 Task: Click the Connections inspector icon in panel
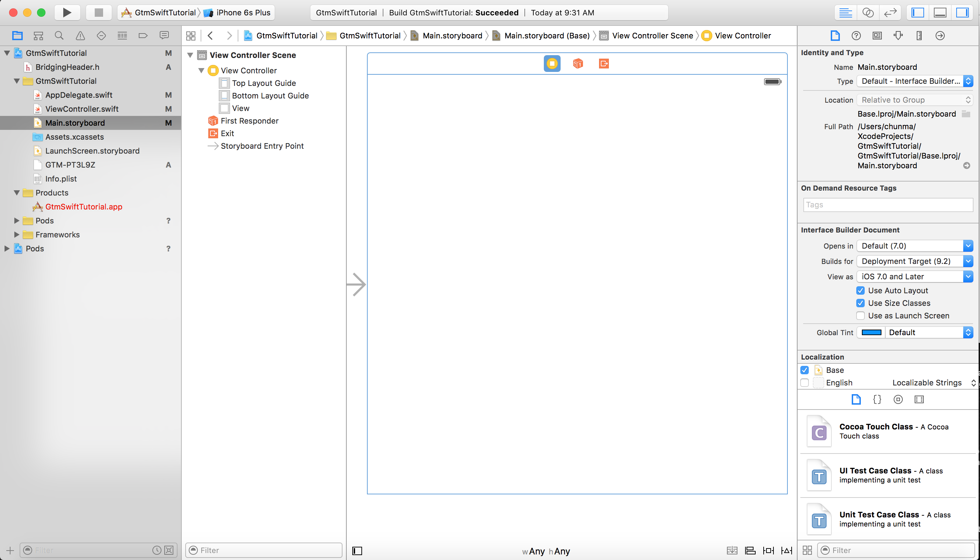[x=940, y=36]
